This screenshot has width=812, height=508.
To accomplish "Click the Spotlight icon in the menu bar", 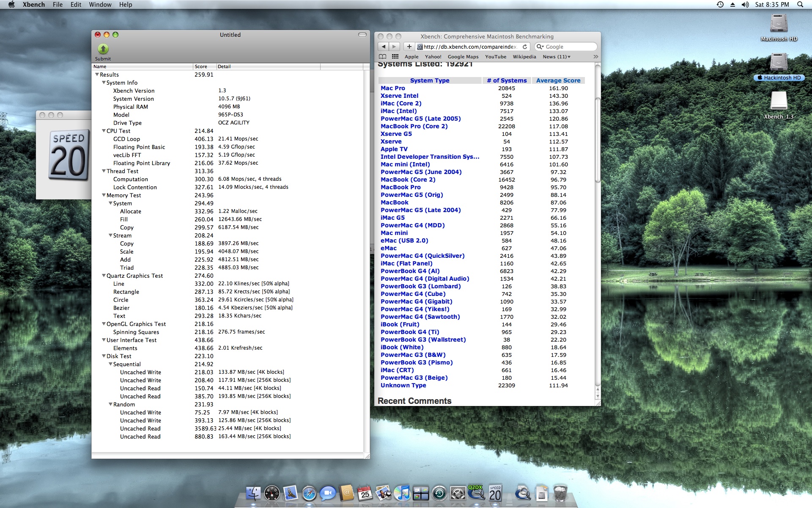I will tap(801, 4).
